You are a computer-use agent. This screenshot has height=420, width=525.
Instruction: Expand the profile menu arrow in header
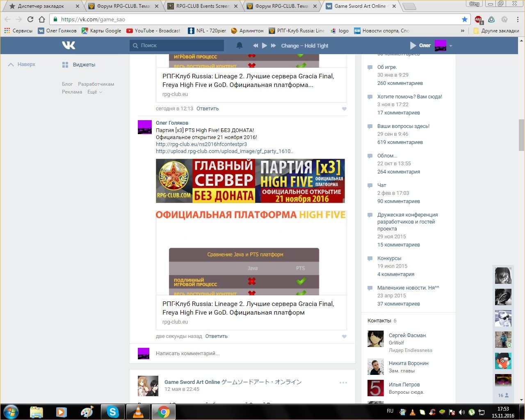451,46
